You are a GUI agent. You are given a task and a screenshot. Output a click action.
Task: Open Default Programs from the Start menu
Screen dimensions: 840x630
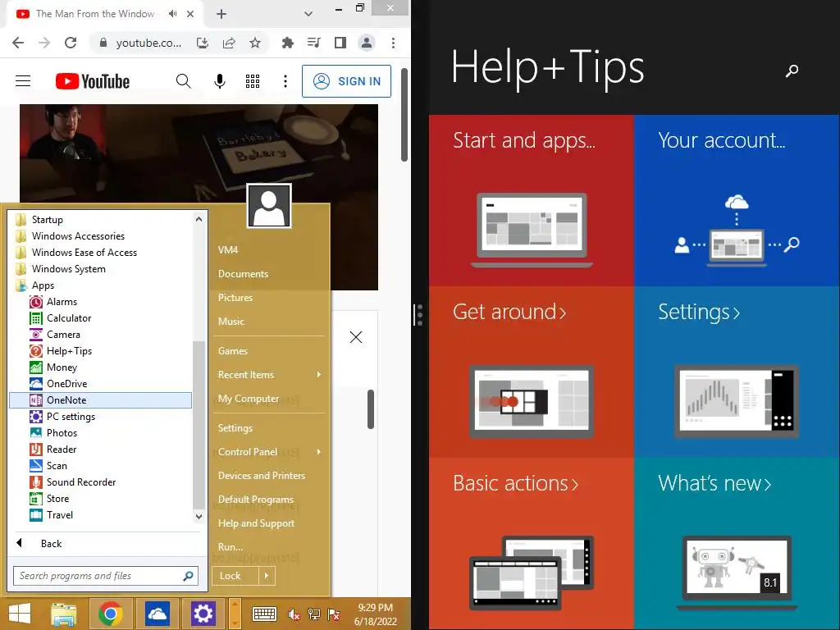[x=256, y=500]
